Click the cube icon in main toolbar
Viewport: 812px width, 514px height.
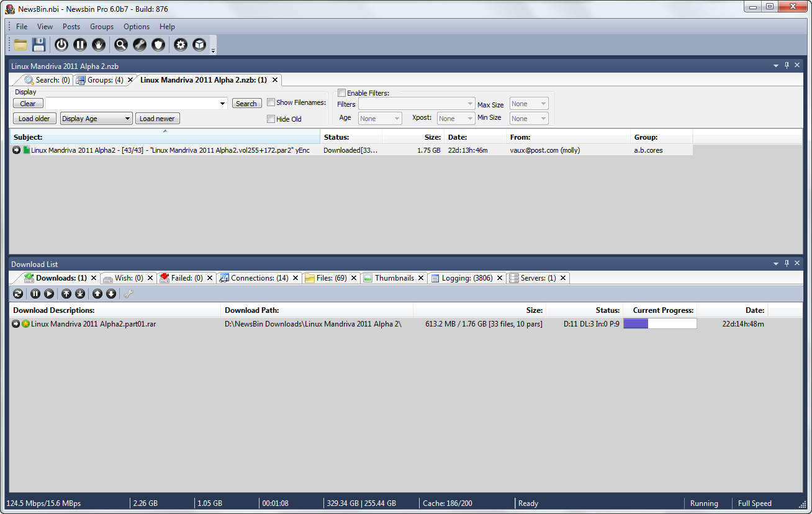point(199,45)
